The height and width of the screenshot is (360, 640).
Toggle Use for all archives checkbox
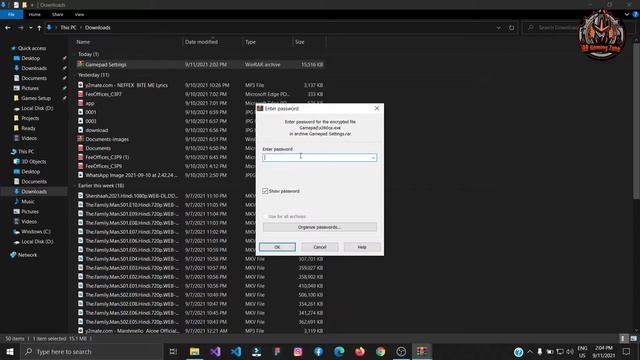click(x=265, y=216)
